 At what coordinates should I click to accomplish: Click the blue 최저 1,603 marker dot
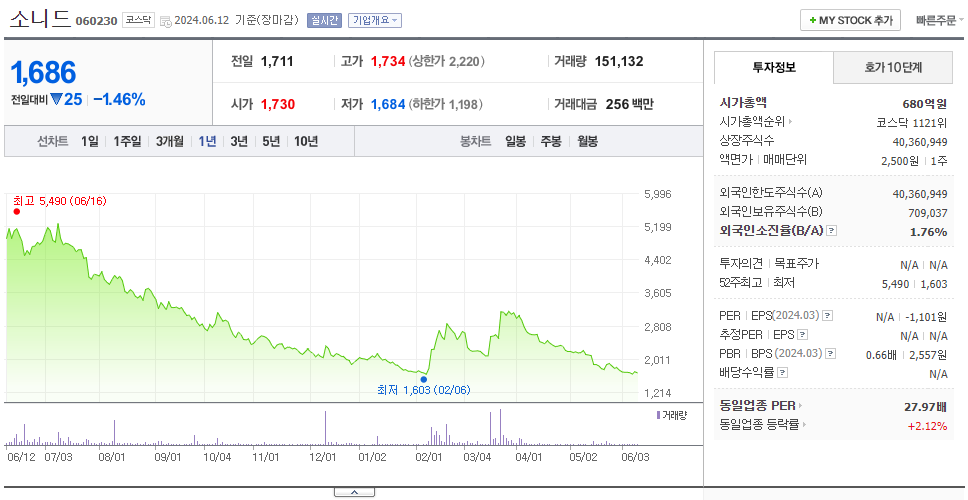pyautogui.click(x=424, y=379)
